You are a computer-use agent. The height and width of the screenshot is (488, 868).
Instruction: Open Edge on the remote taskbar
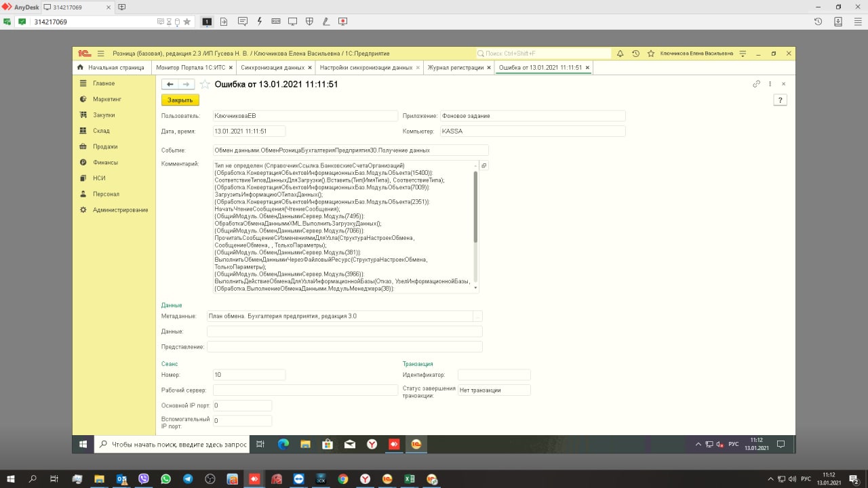tap(283, 445)
